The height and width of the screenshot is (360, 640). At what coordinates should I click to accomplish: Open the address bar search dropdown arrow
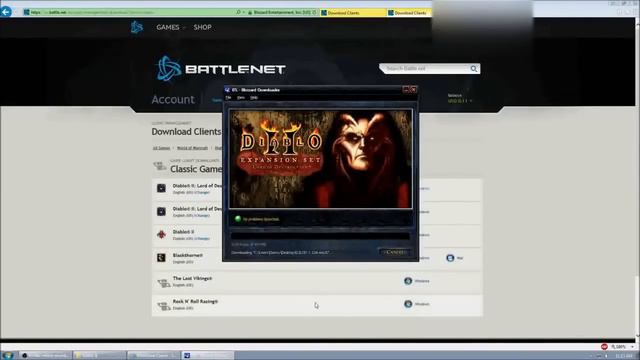[244, 12]
